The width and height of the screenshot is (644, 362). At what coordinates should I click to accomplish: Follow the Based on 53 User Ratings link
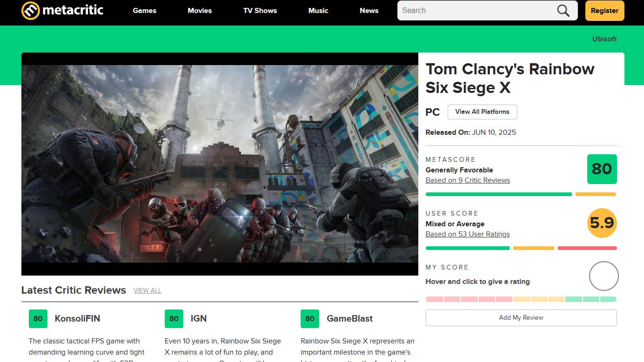coord(468,234)
